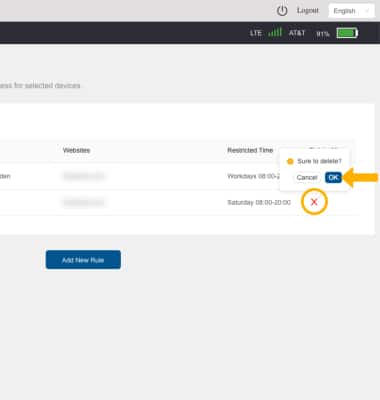380x400 pixels.
Task: Click the LTE network label
Action: click(256, 33)
